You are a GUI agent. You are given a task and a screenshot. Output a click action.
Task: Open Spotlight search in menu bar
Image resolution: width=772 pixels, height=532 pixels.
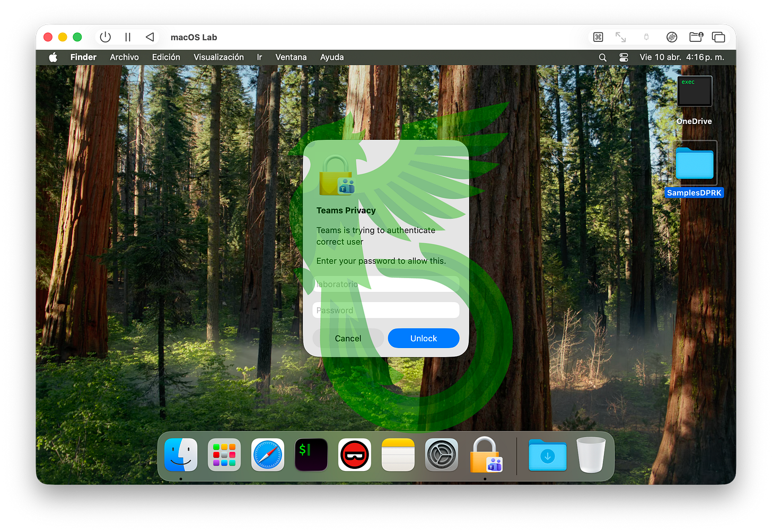pos(602,57)
